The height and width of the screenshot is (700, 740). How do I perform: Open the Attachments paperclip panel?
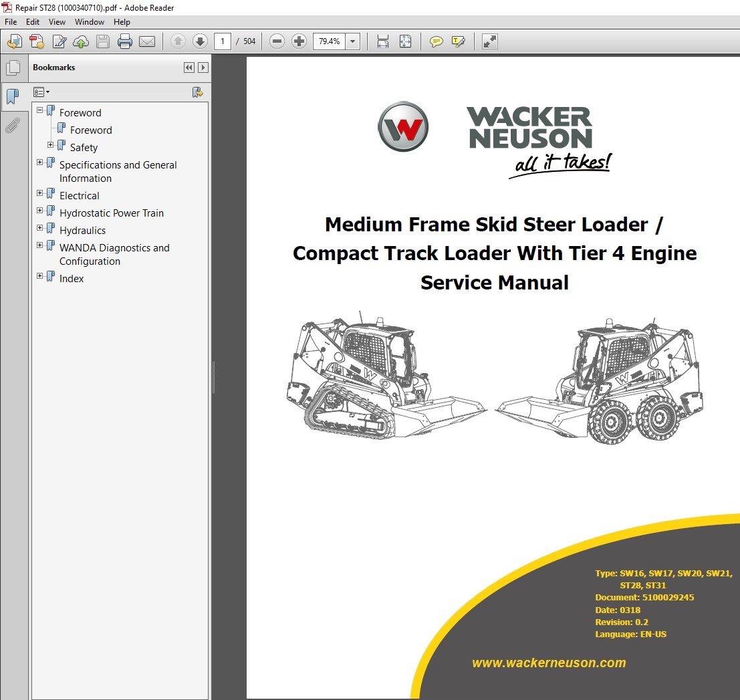pos(12,126)
